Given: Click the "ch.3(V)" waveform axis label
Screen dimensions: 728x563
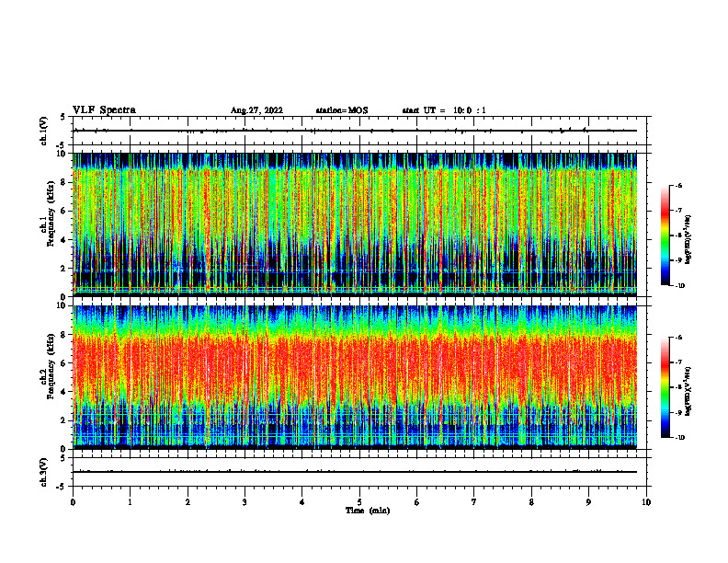Looking at the screenshot, I should pyautogui.click(x=44, y=472).
